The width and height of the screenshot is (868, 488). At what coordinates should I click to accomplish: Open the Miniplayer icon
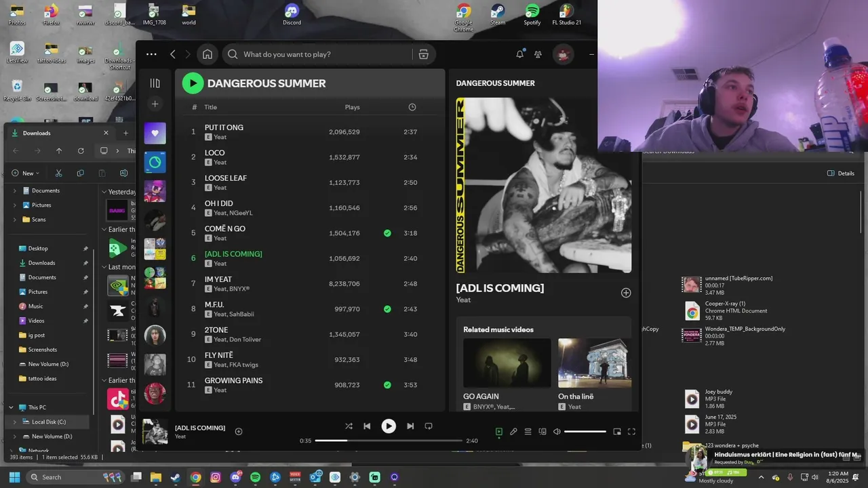point(617,432)
